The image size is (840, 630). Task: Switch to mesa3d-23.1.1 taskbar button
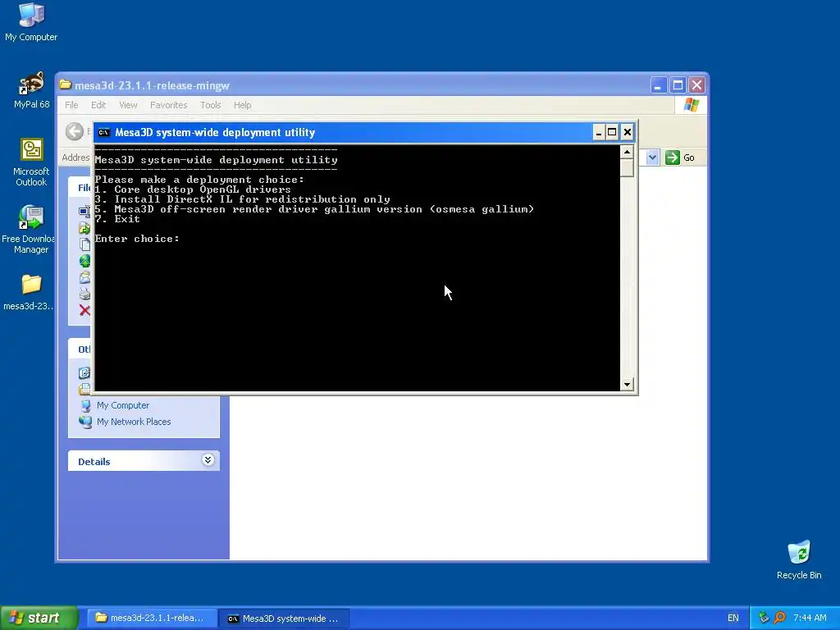pyautogui.click(x=151, y=618)
